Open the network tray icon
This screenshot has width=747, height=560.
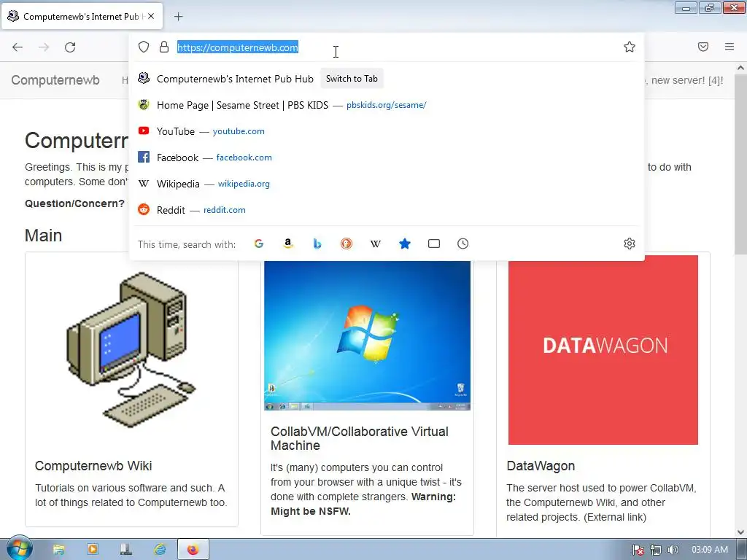point(656,550)
